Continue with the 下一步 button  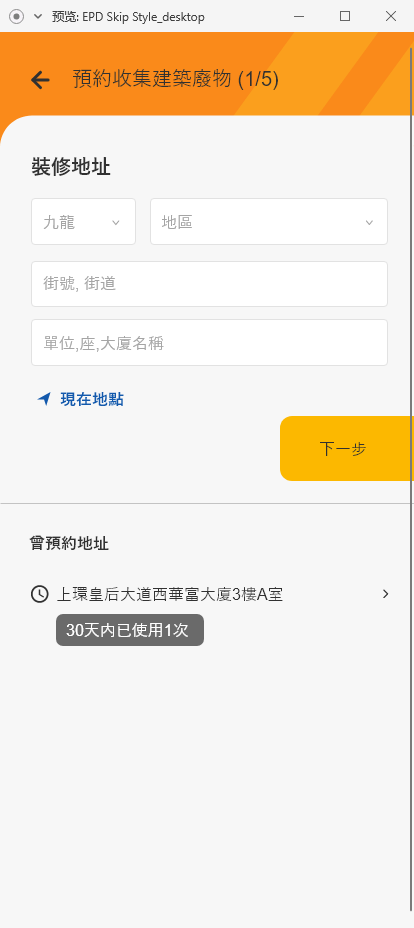click(x=347, y=449)
